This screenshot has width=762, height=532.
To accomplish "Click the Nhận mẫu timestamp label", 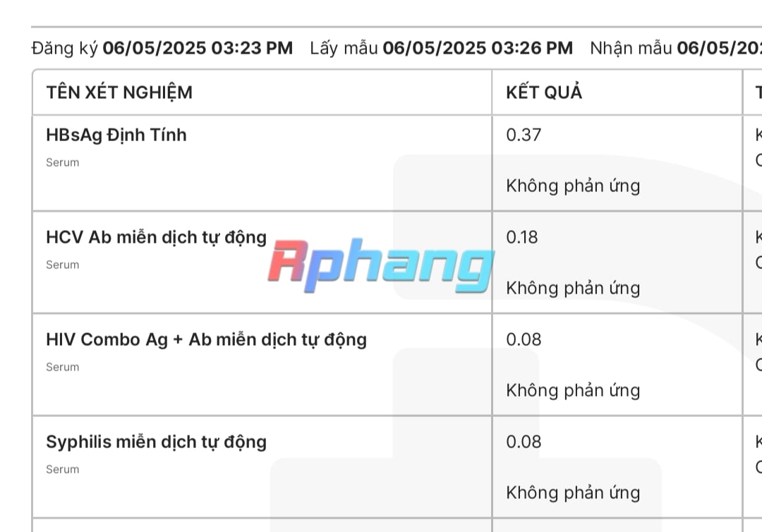I will point(631,48).
